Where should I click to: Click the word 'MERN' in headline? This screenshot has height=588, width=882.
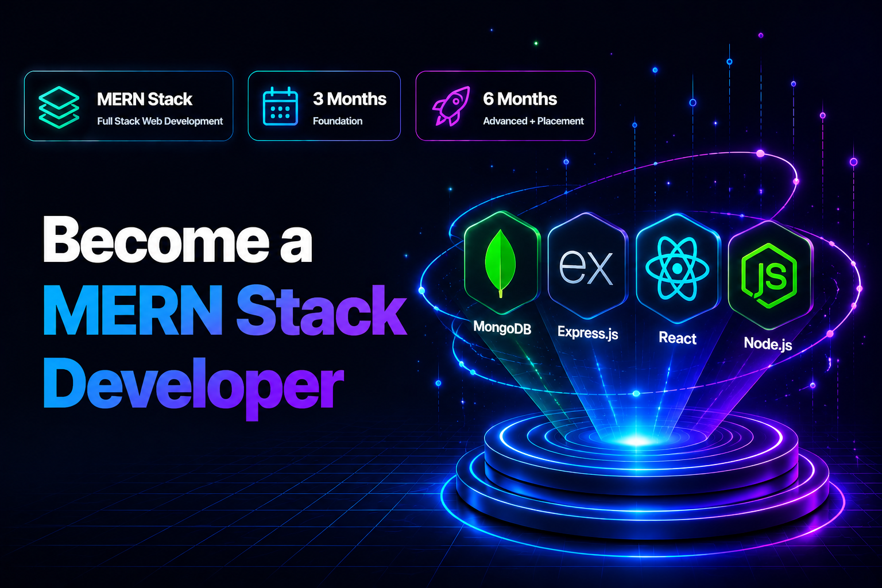pyautogui.click(x=133, y=311)
